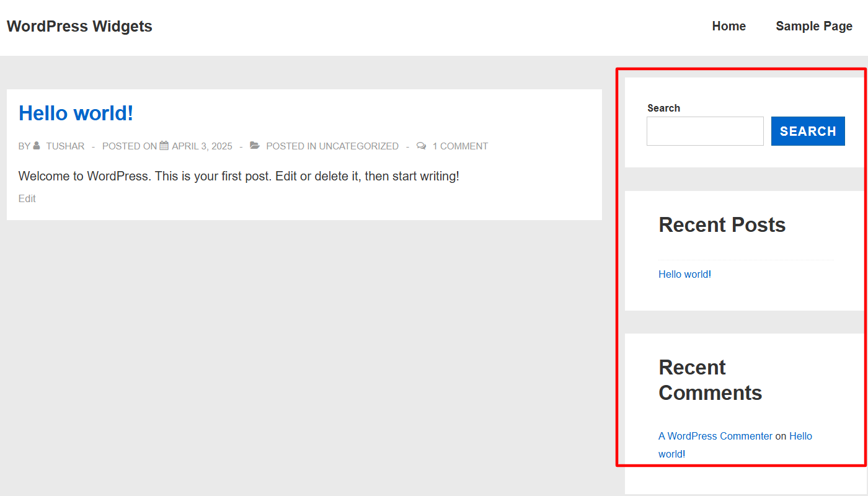This screenshot has width=868, height=496.
Task: Click the calendar icon before April 3, 2025
Action: [x=164, y=146]
